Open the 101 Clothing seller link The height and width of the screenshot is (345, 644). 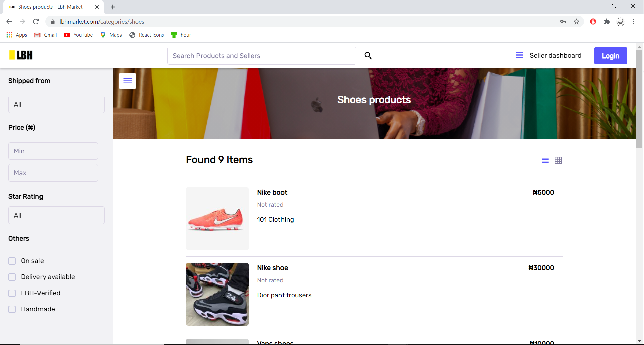pos(275,219)
